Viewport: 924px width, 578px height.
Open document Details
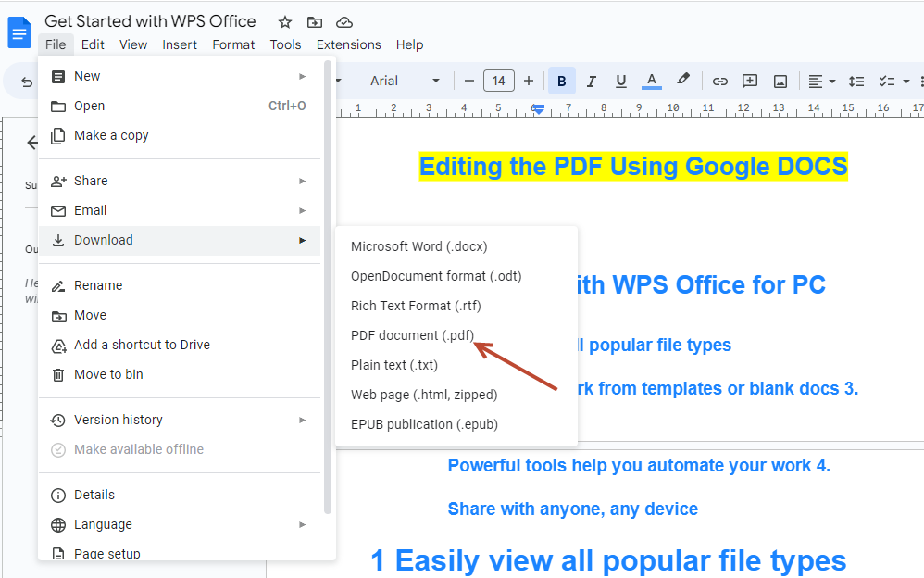(180, 495)
